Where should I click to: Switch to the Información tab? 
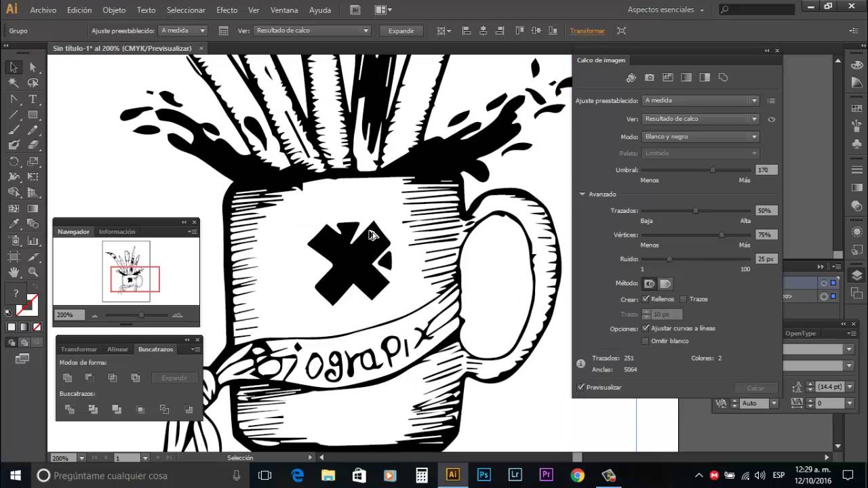117,232
